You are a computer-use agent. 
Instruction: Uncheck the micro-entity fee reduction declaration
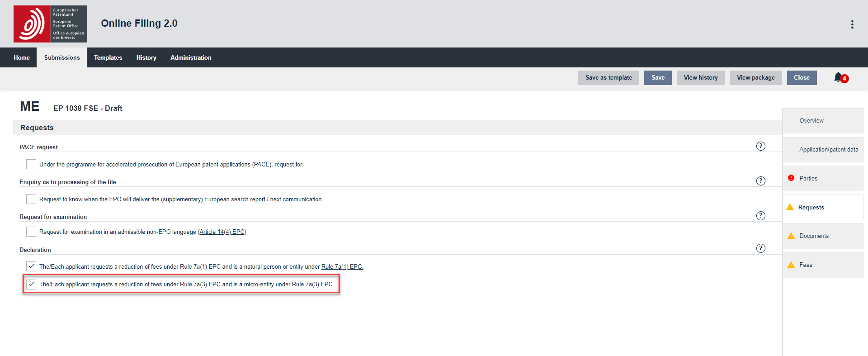coord(31,285)
